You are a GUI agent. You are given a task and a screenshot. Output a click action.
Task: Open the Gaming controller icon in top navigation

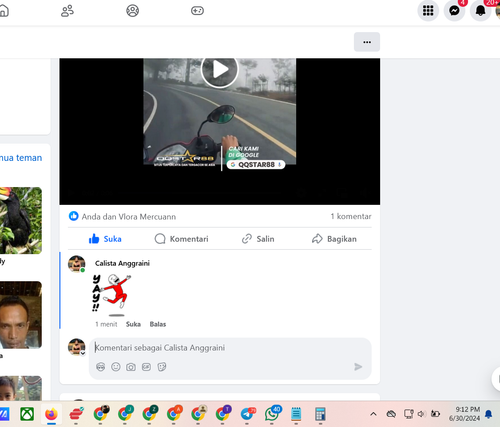[x=197, y=11]
